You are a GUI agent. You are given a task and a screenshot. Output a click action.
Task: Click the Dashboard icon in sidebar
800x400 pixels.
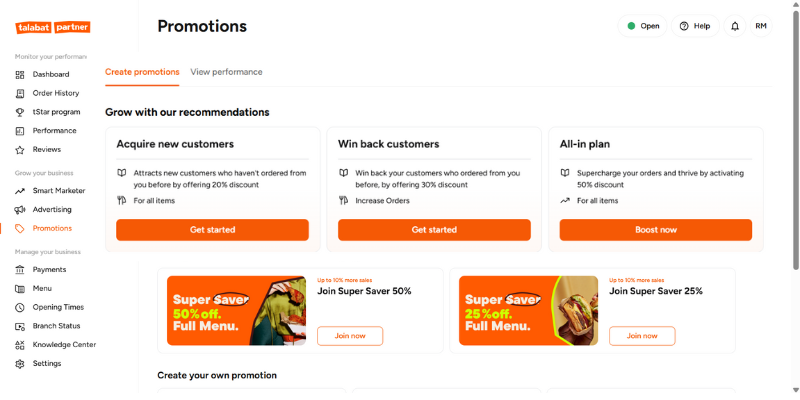click(20, 75)
